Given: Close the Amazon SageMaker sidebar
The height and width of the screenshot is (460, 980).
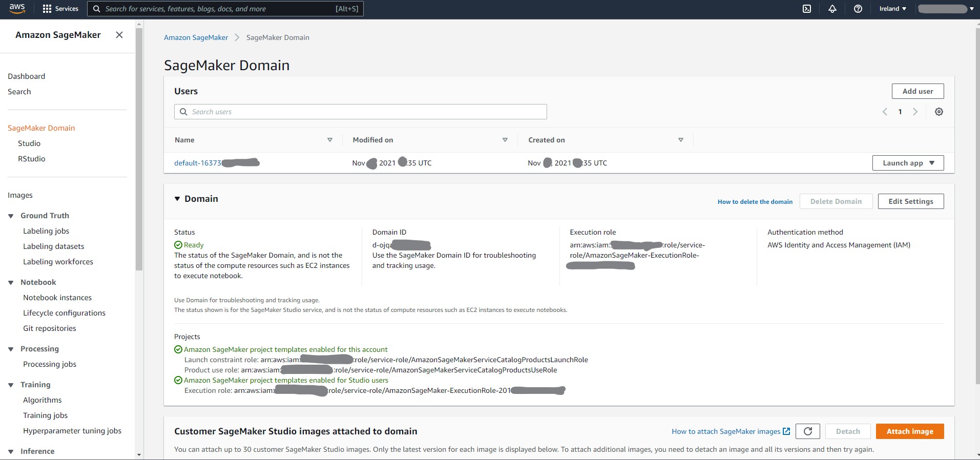Looking at the screenshot, I should [x=119, y=35].
